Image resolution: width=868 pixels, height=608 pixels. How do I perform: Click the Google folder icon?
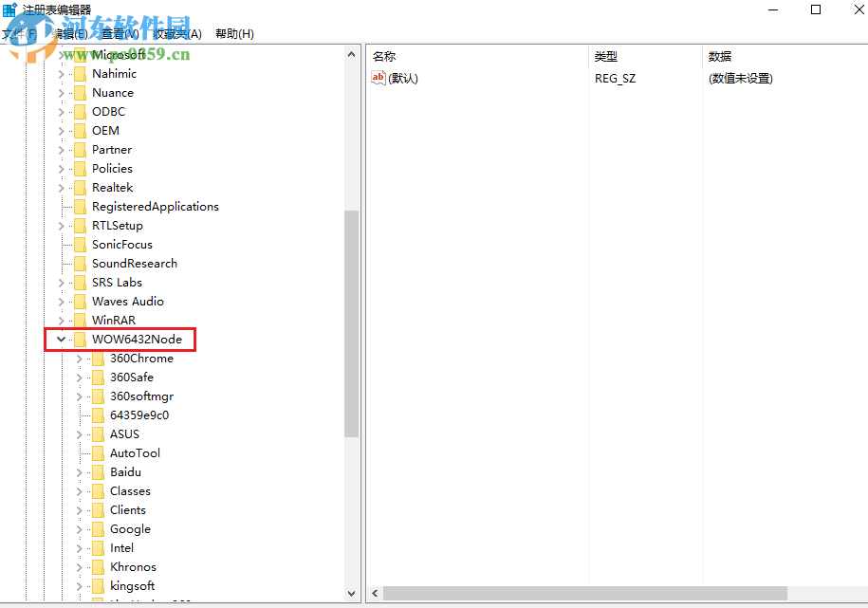point(99,528)
